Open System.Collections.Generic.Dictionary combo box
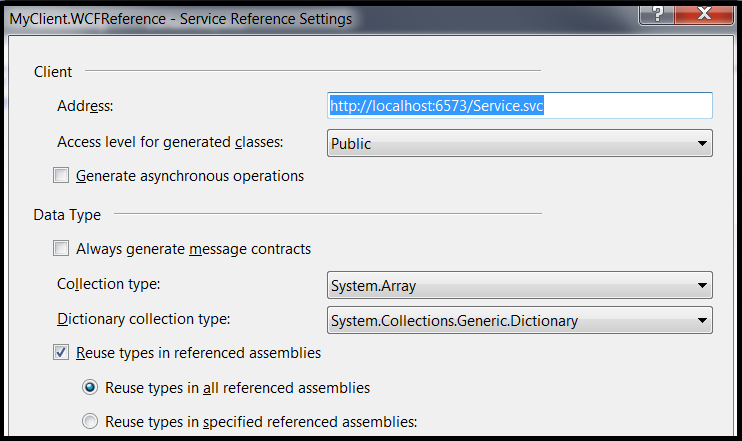742x441 pixels. (520, 320)
